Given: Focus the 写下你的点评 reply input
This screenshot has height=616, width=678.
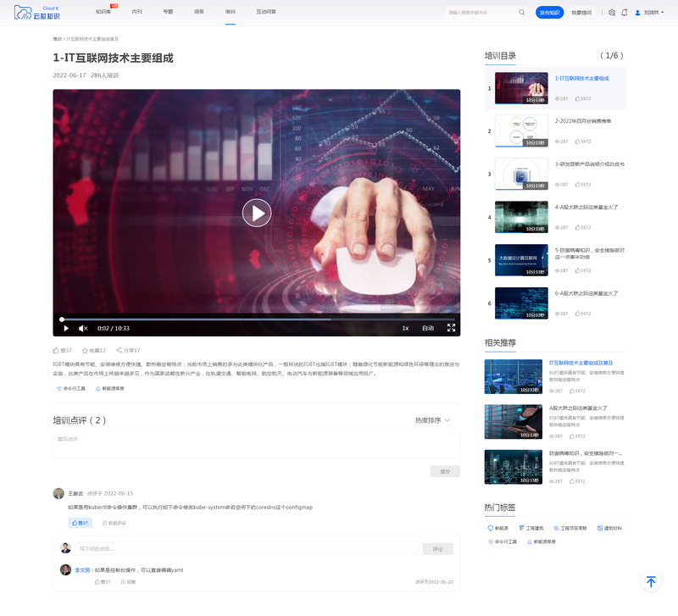Looking at the screenshot, I should (x=247, y=549).
